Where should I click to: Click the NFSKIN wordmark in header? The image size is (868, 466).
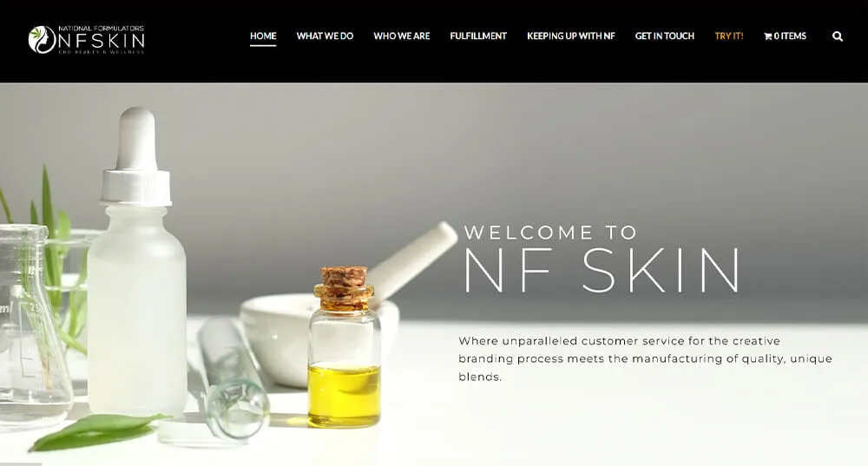(102, 41)
